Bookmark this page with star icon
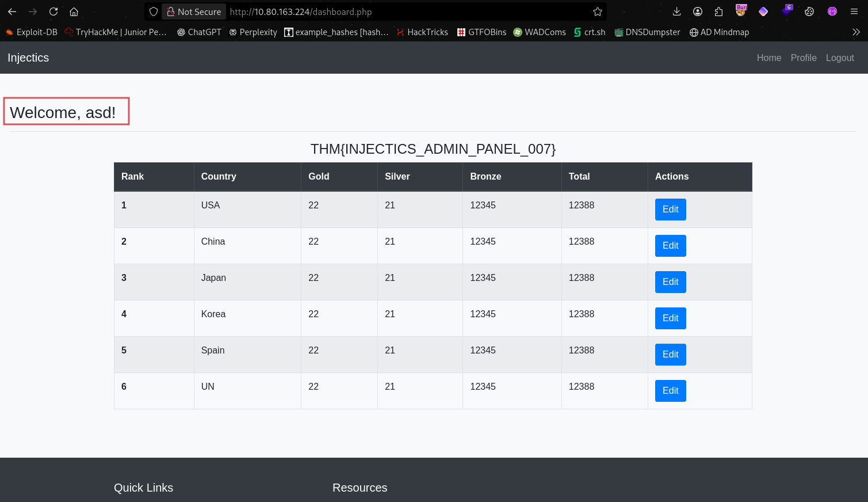The width and height of the screenshot is (868, 502). (598, 12)
